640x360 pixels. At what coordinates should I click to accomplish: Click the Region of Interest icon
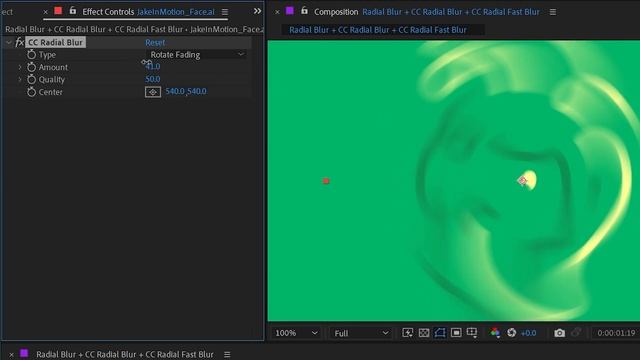tap(456, 333)
